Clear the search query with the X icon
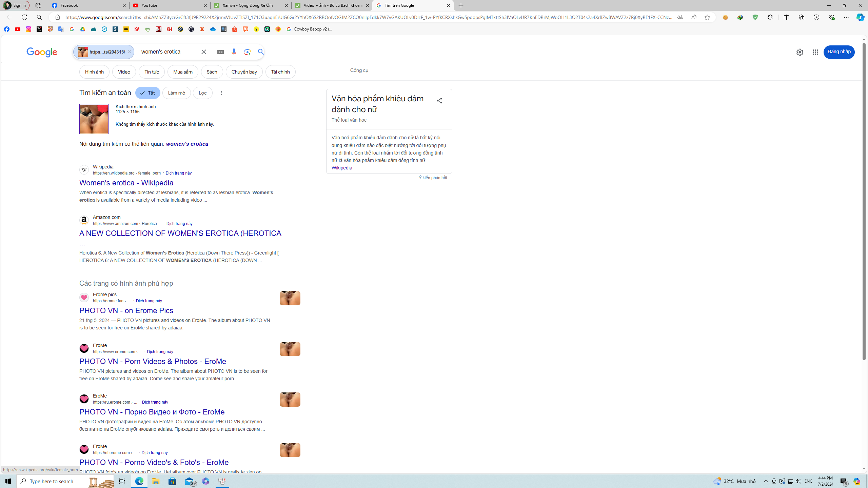This screenshot has height=488, width=868. (x=203, y=52)
